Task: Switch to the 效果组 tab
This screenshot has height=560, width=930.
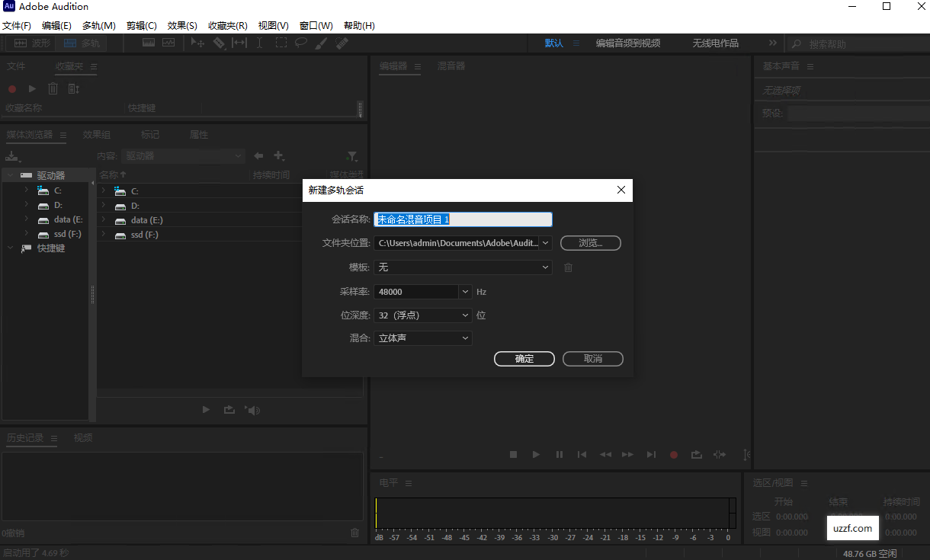Action: point(96,134)
